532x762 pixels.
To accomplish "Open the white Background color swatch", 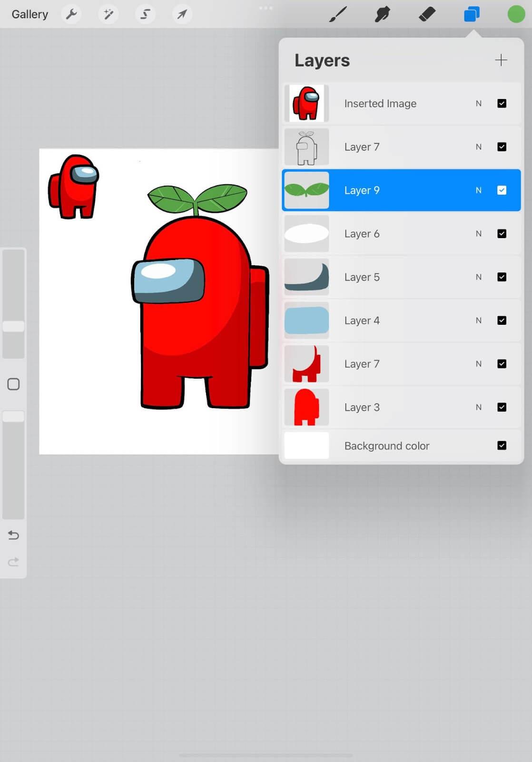I will 306,445.
